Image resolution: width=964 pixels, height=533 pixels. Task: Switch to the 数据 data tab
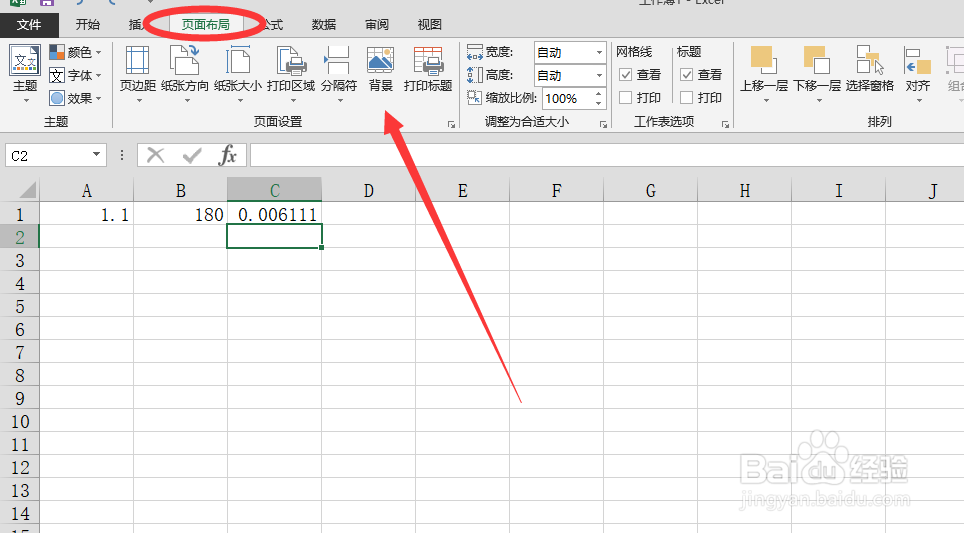(x=323, y=25)
